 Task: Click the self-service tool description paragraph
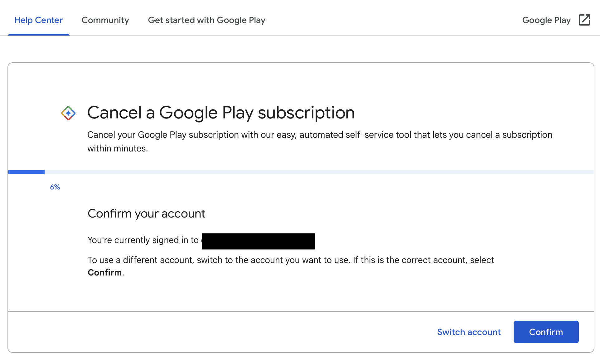(x=320, y=135)
